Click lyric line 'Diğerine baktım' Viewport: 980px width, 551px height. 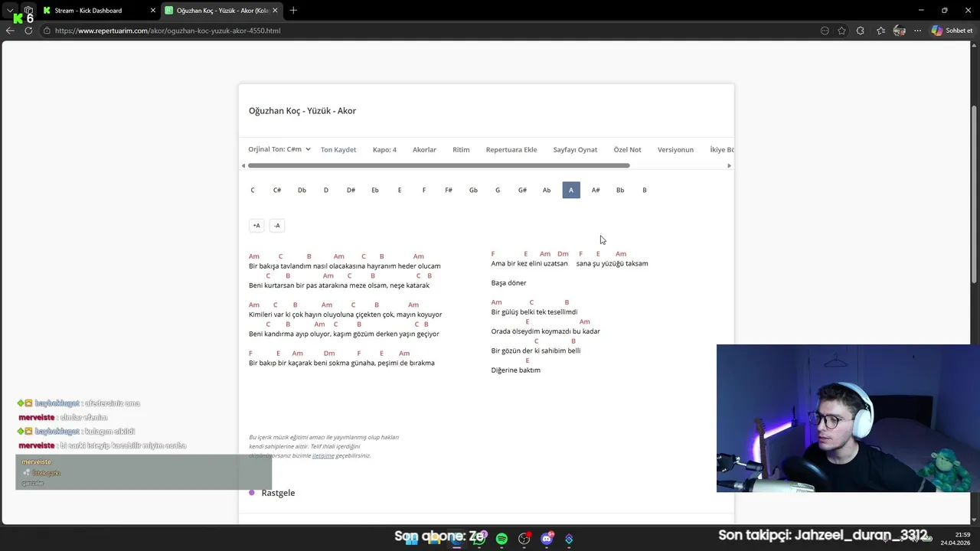pyautogui.click(x=515, y=370)
